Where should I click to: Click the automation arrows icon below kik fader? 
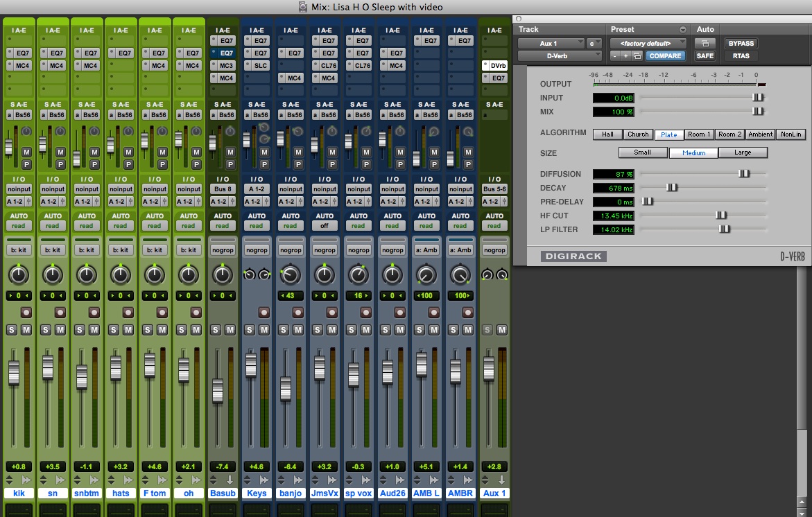9,480
